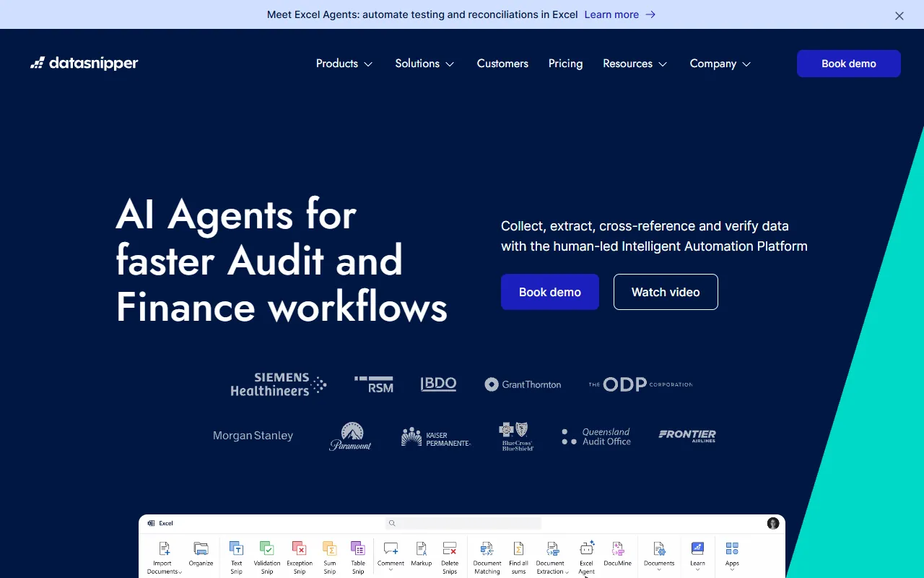Click the Organize folder icon
Image resolution: width=924 pixels, height=578 pixels.
pos(201,550)
